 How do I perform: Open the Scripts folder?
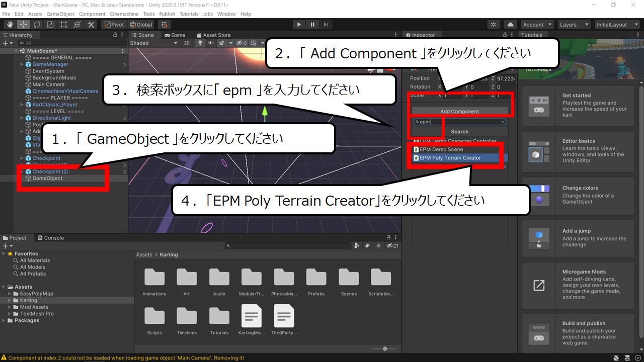(x=154, y=320)
